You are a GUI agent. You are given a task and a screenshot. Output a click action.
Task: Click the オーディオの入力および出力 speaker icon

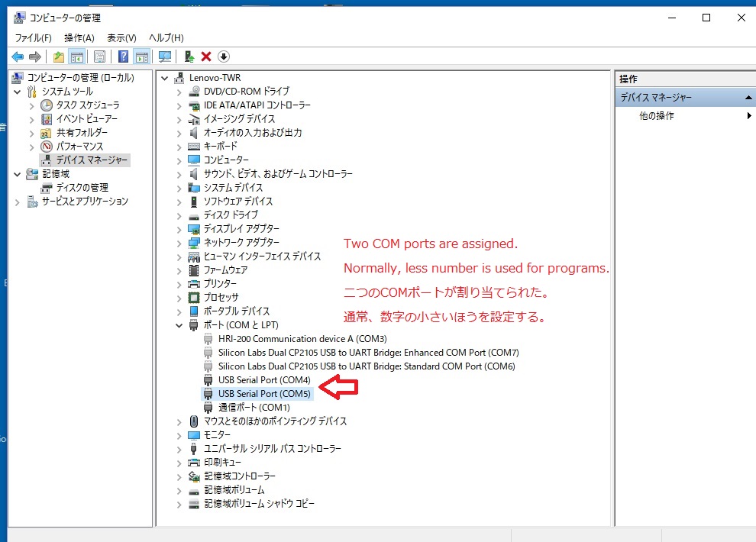click(194, 133)
